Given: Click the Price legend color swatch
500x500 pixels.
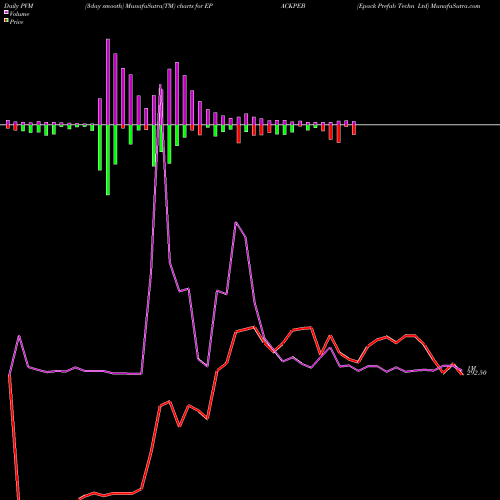Looking at the screenshot, I should click(x=6, y=21).
